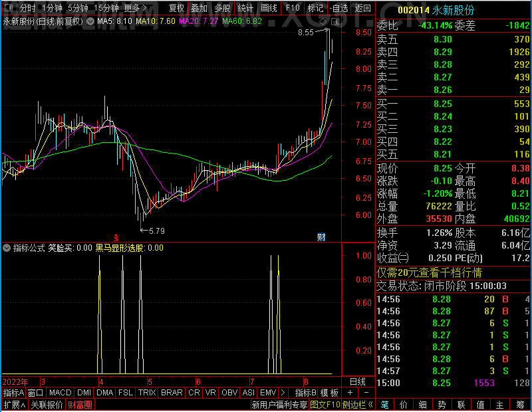Switch indicator to OBV
This screenshot has width=532, height=412.
click(229, 393)
